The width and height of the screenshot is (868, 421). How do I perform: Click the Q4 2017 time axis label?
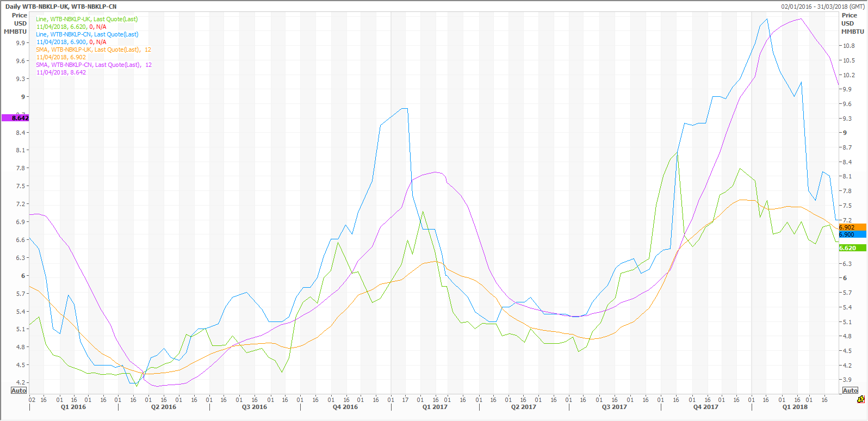705,407
